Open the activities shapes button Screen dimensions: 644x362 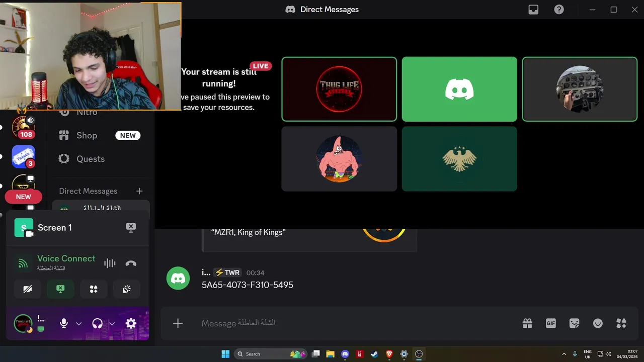click(x=94, y=289)
